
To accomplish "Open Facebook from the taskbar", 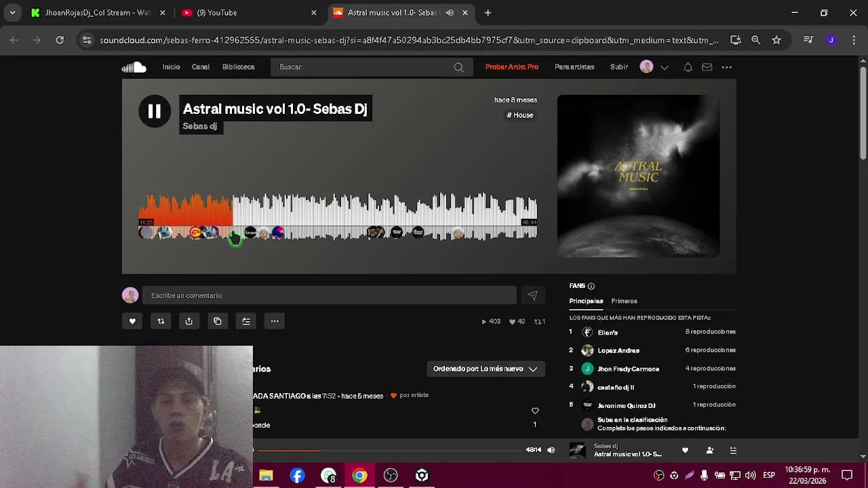I will [x=297, y=475].
